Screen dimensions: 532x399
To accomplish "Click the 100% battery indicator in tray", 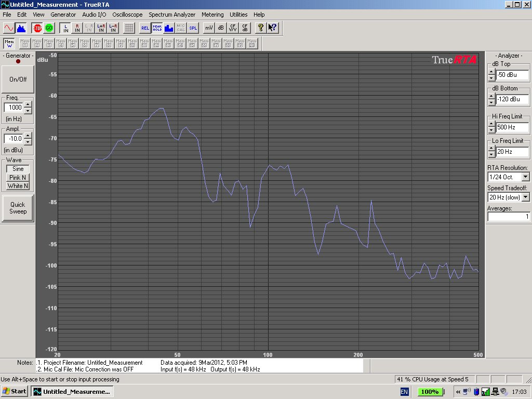I will click(x=430, y=392).
